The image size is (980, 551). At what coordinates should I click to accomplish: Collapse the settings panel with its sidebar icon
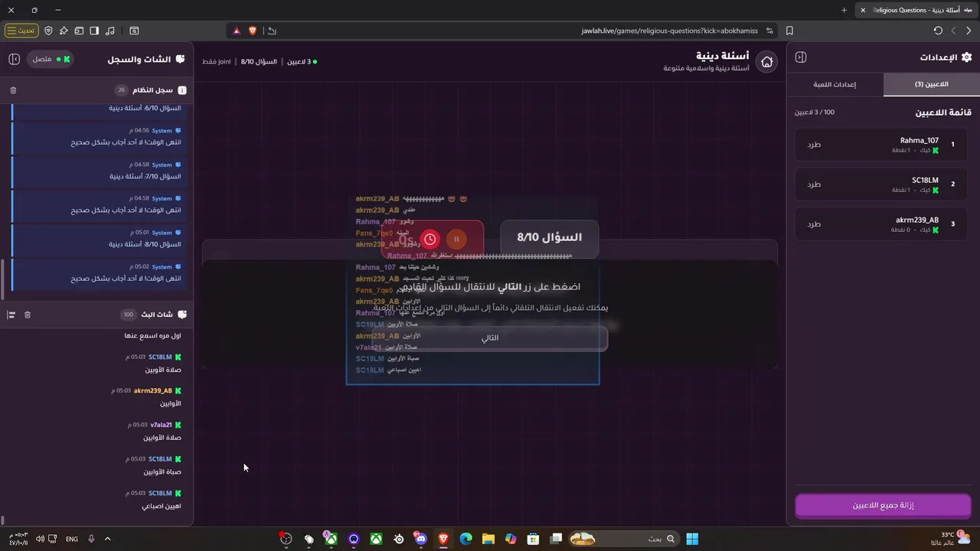click(801, 57)
